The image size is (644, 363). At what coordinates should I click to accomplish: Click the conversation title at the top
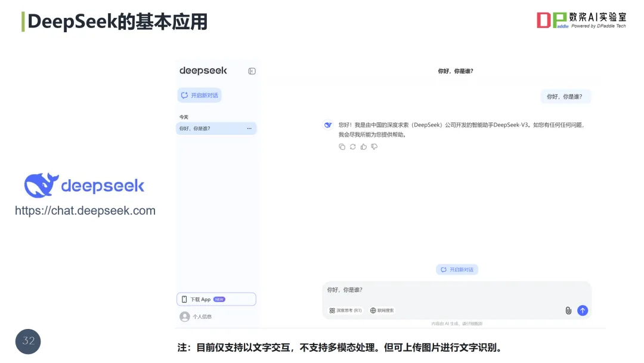[x=456, y=71]
